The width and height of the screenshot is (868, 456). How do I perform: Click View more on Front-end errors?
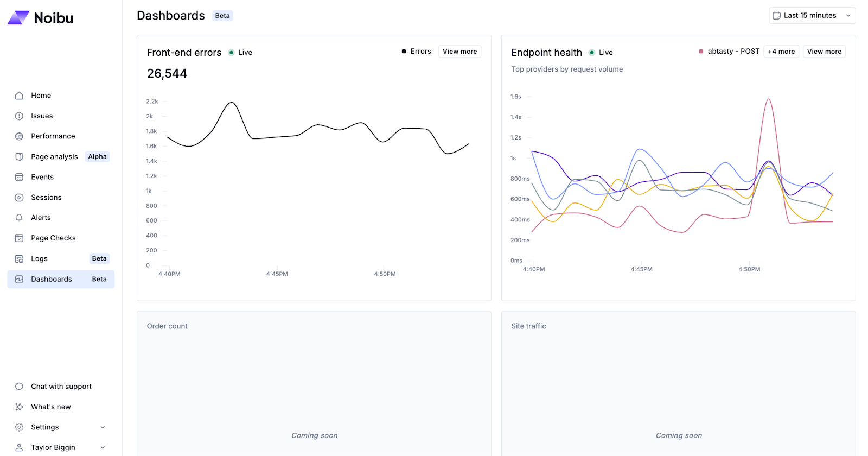pos(459,52)
